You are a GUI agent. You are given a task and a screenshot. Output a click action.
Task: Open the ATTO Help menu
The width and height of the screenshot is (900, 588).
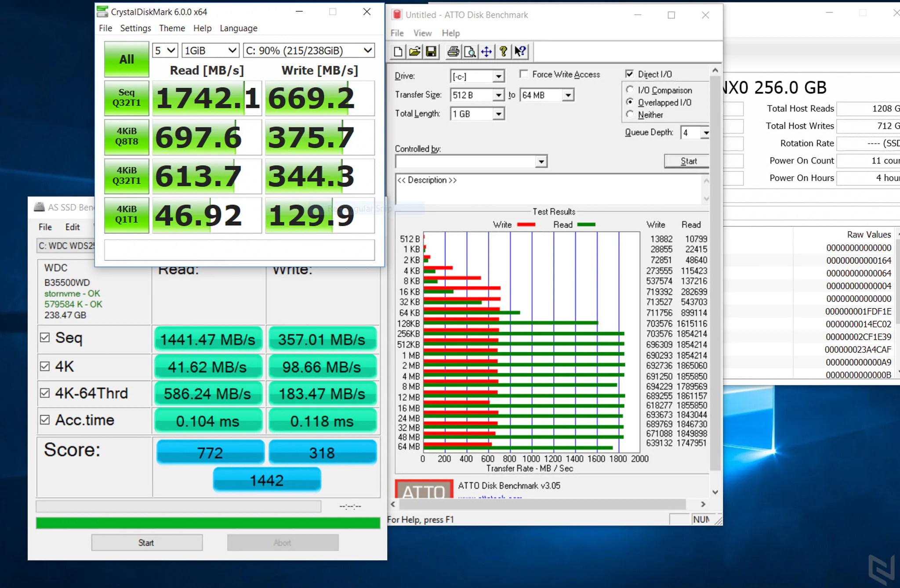[451, 33]
